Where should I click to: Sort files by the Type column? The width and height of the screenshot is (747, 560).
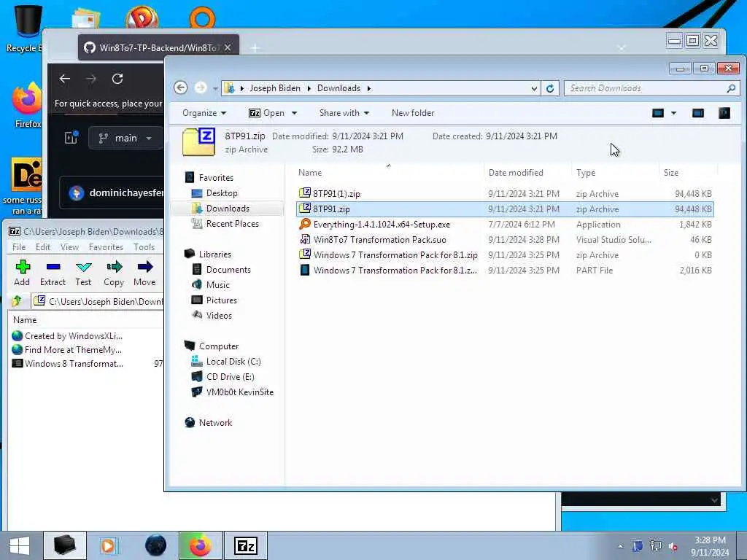pyautogui.click(x=586, y=172)
